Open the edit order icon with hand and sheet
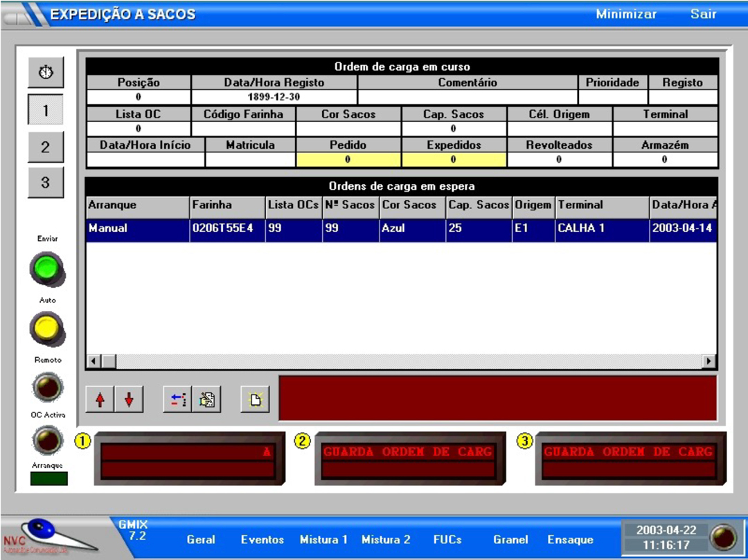Viewport: 748px width, 560px height. [206, 399]
